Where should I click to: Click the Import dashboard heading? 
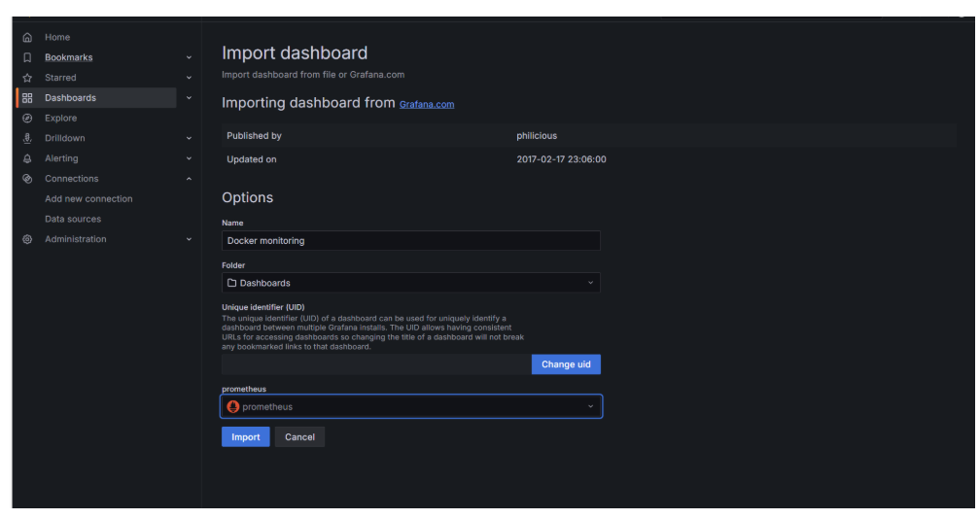click(295, 53)
